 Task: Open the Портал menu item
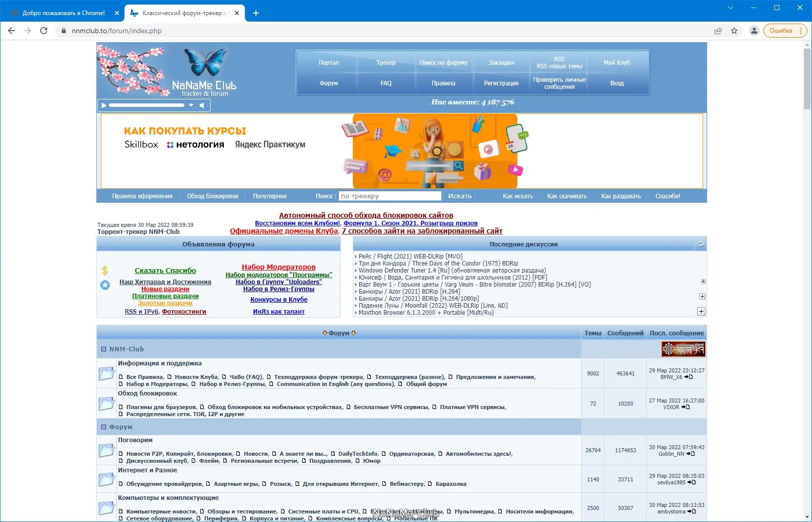pyautogui.click(x=329, y=63)
